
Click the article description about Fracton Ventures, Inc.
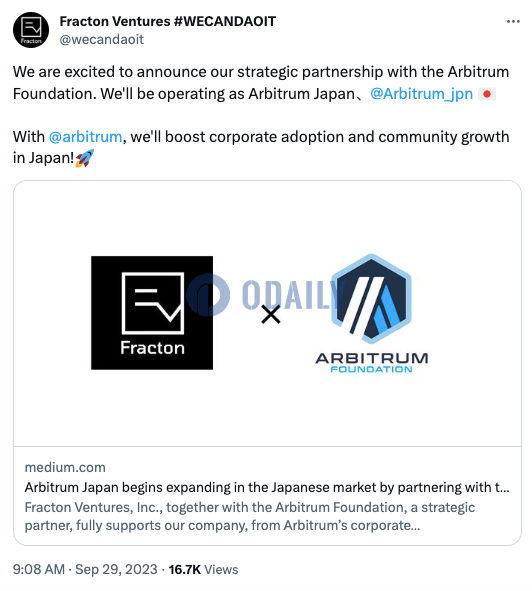tap(250, 516)
